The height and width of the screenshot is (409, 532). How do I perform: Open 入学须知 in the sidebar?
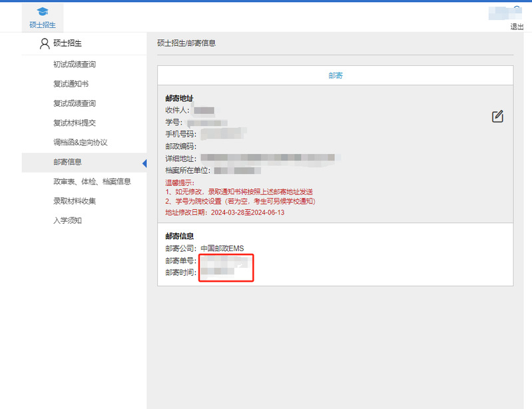(x=67, y=220)
